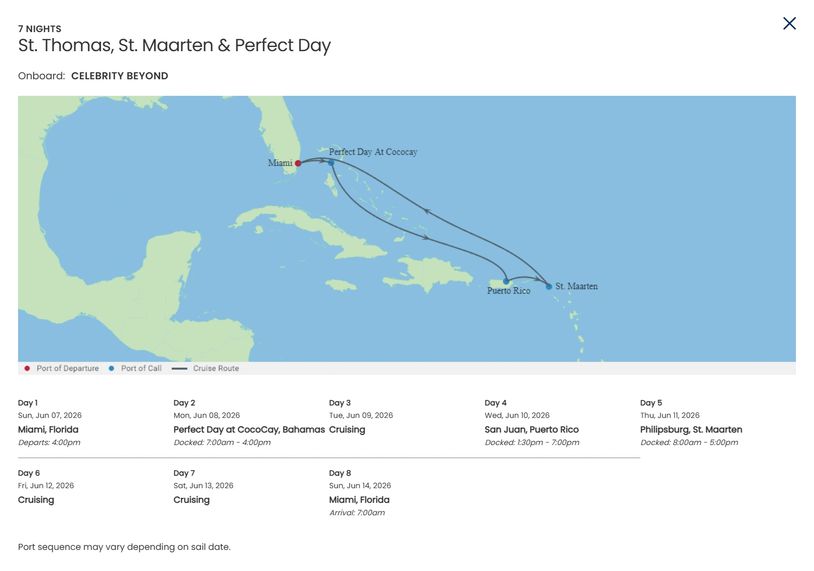Click the CELEBRITY BEYOND ship name

pos(119,76)
